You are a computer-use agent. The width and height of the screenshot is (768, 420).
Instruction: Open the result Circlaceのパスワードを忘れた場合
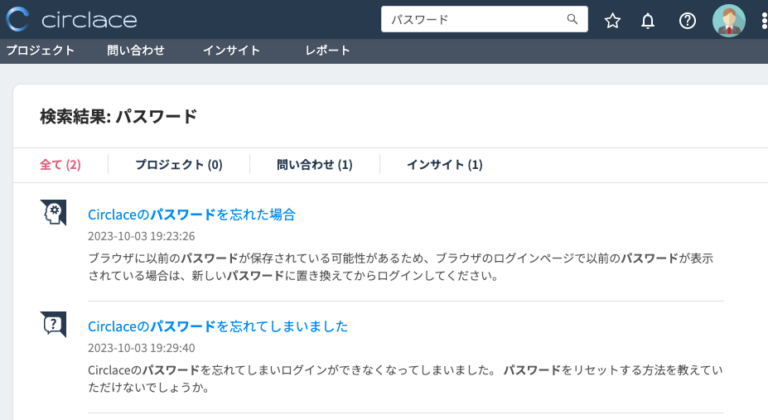192,214
